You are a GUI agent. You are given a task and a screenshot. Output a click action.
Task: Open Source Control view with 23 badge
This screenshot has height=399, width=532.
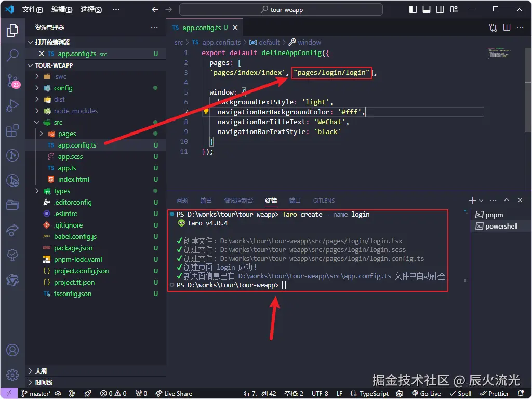(13, 81)
